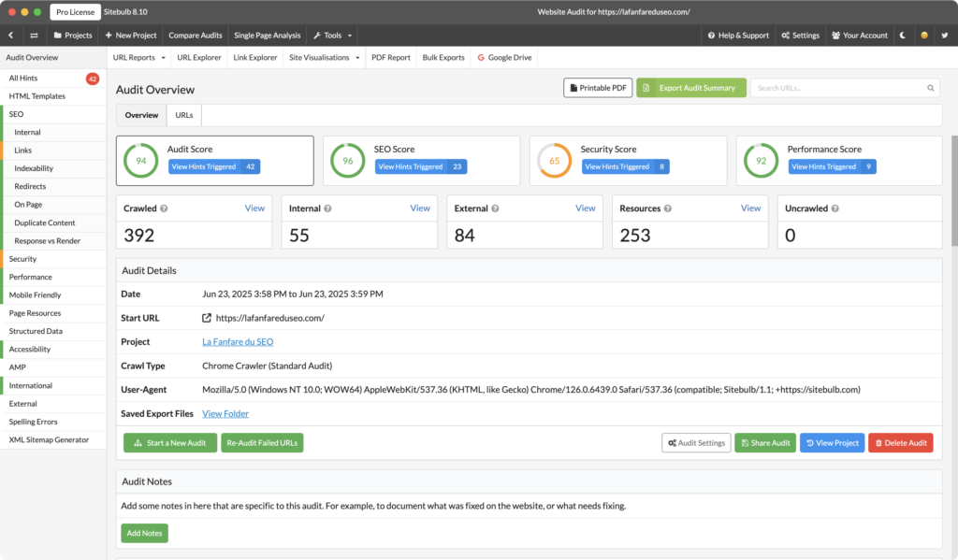Image resolution: width=958 pixels, height=560 pixels.
Task: View hints triggered for Security Score
Action: (625, 166)
